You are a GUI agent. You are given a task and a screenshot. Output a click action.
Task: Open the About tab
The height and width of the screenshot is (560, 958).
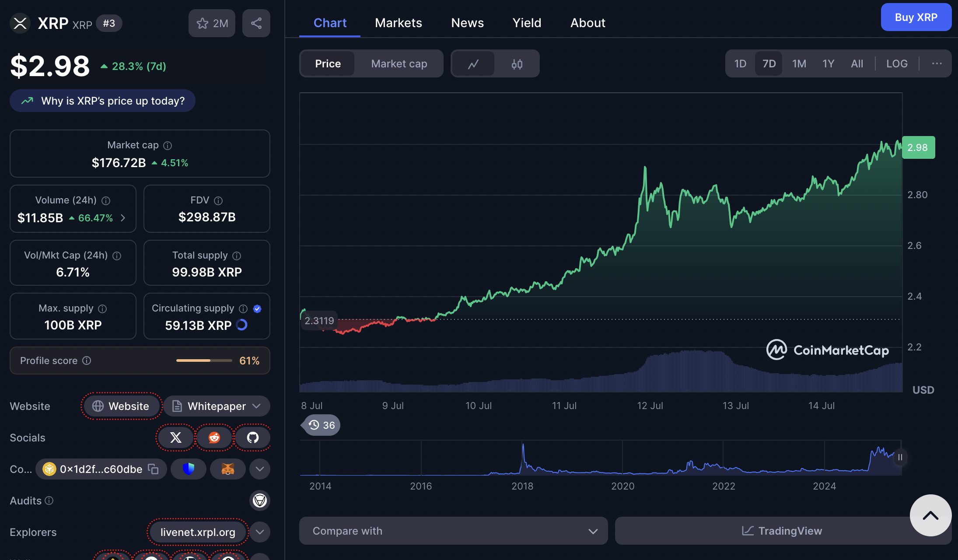[x=588, y=23]
